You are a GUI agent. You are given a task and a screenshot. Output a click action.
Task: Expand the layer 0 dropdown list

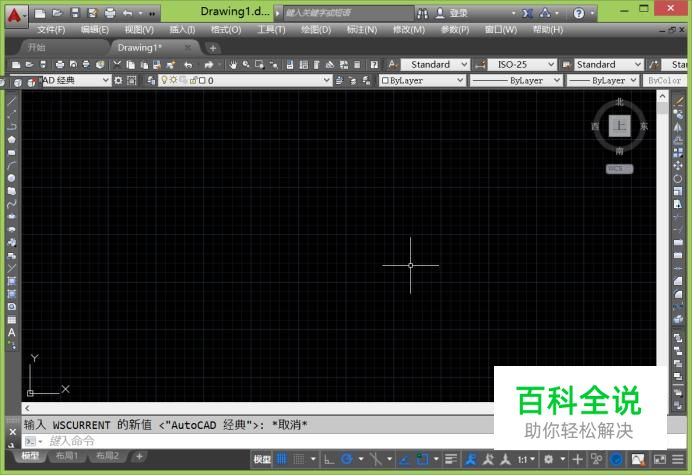326,80
